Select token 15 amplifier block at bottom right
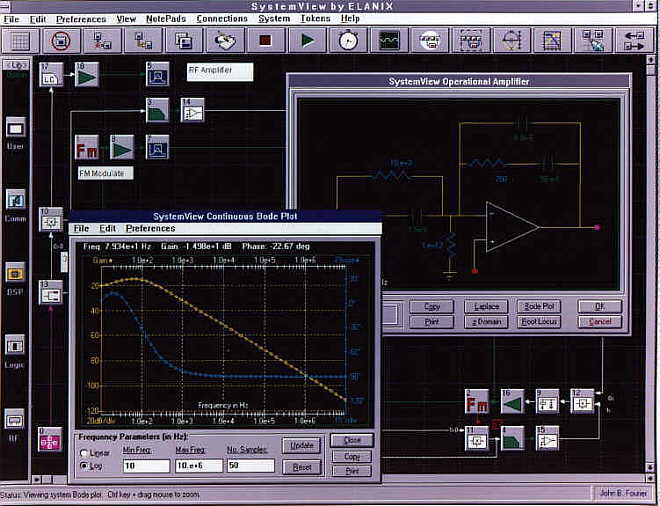Viewport: 660px width, 506px height. [x=547, y=438]
